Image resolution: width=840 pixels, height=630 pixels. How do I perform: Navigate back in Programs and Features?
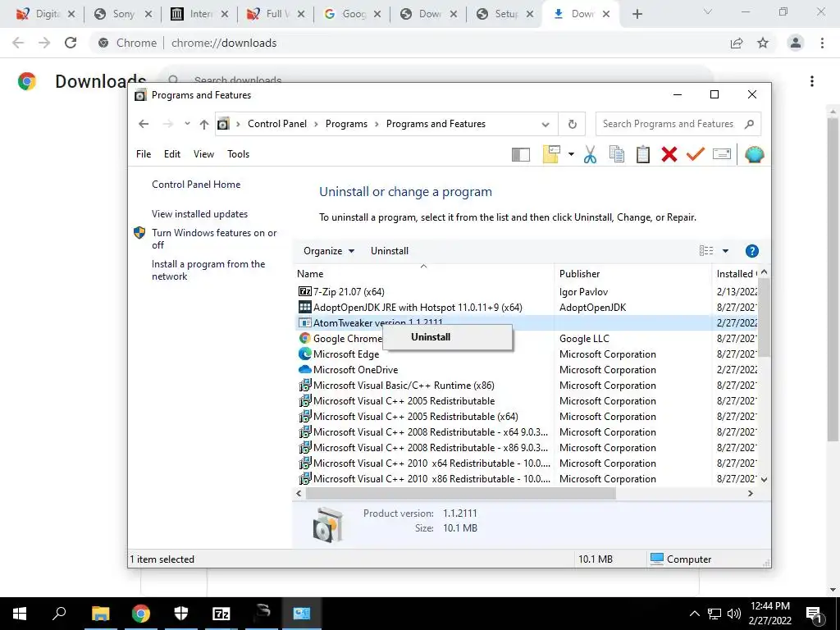[x=143, y=124]
